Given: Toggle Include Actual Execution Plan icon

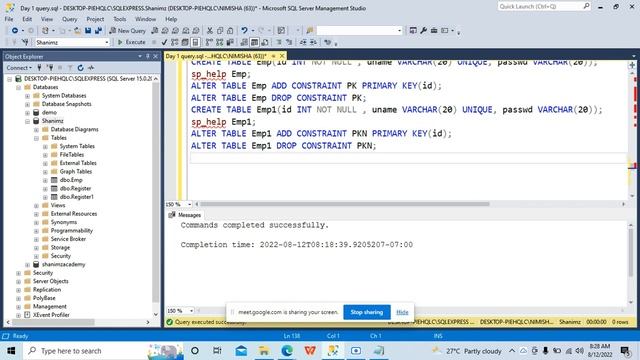Looking at the screenshot, I should pos(209,42).
